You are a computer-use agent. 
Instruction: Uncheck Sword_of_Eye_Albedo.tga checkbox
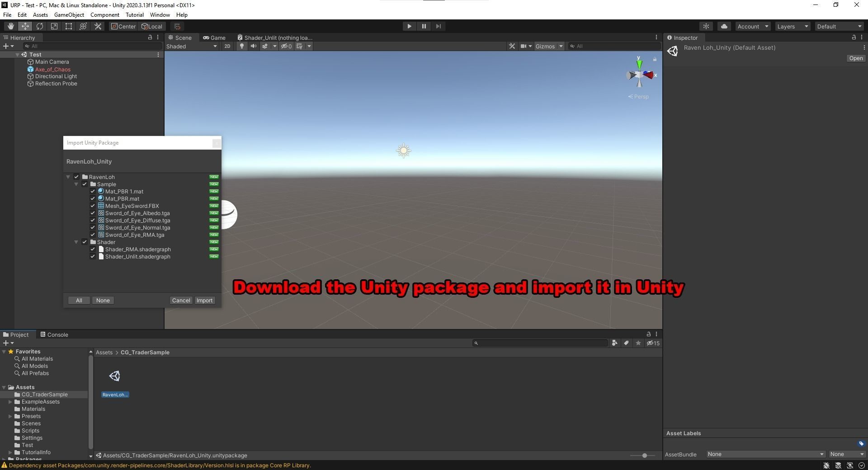click(x=93, y=213)
